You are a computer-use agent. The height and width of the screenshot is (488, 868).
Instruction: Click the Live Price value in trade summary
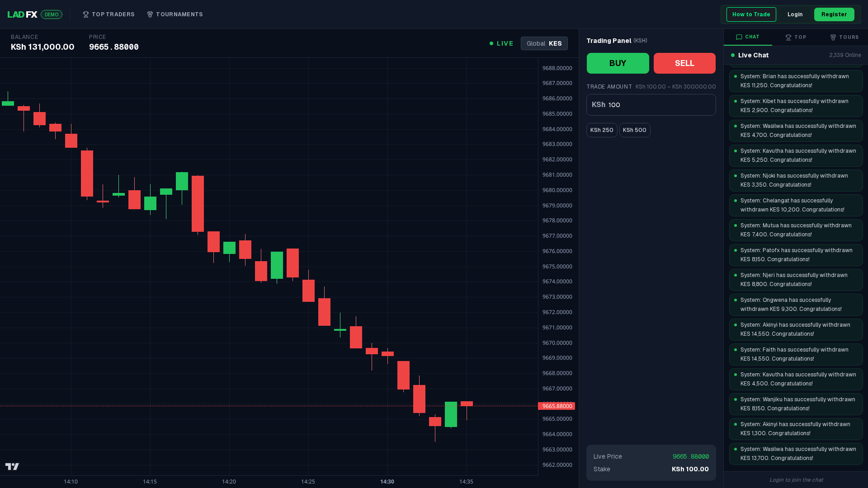[691, 456]
